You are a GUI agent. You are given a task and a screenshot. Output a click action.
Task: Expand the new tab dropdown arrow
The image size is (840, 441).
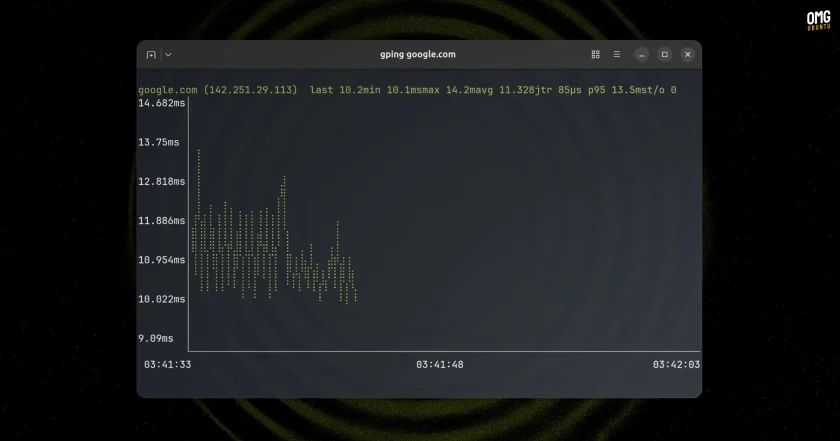tap(168, 55)
